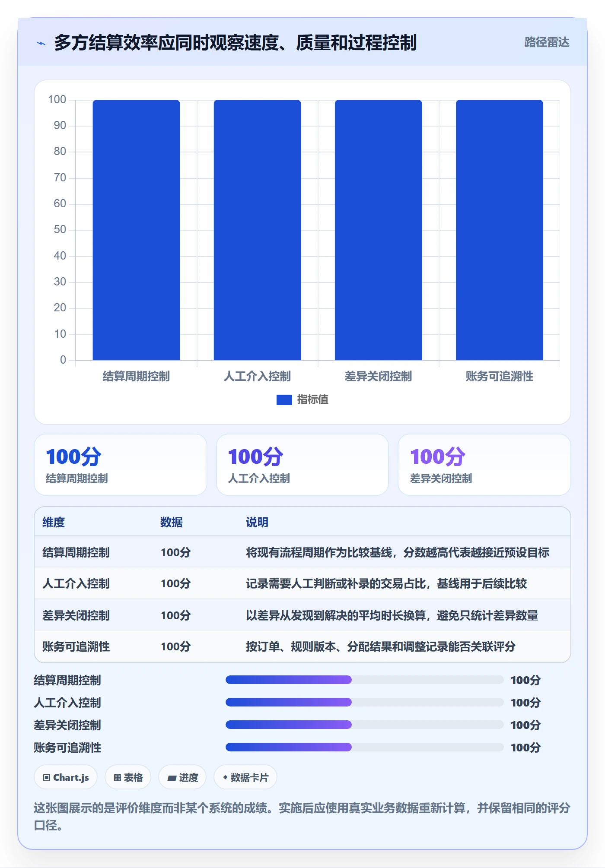
Task: Open the 人工介入控制 100分 data card
Action: click(302, 465)
